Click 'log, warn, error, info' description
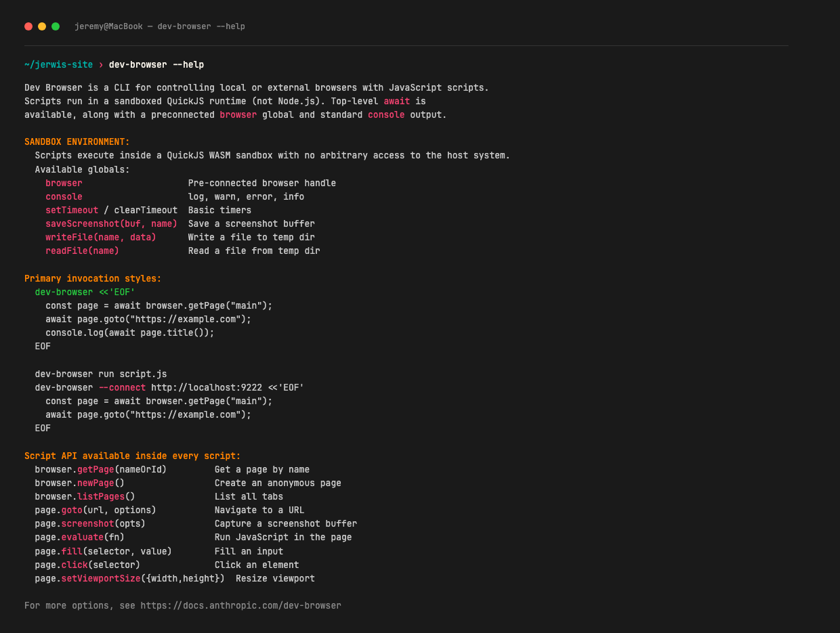Screen dimensions: 840x633 coord(246,197)
